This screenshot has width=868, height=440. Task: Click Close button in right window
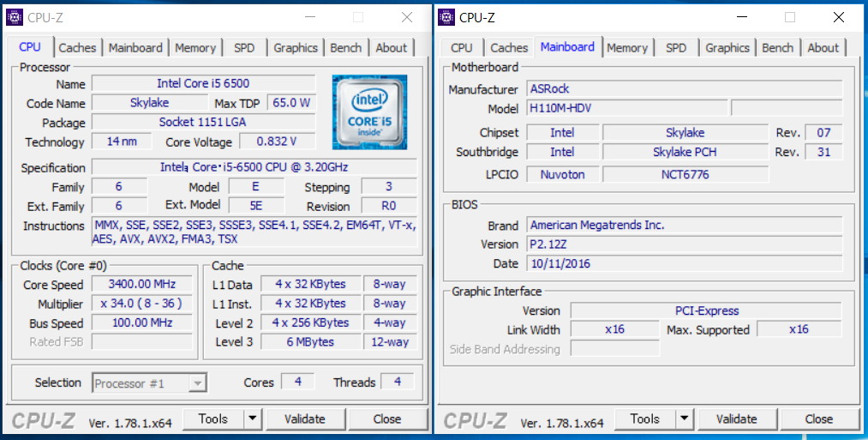click(819, 419)
